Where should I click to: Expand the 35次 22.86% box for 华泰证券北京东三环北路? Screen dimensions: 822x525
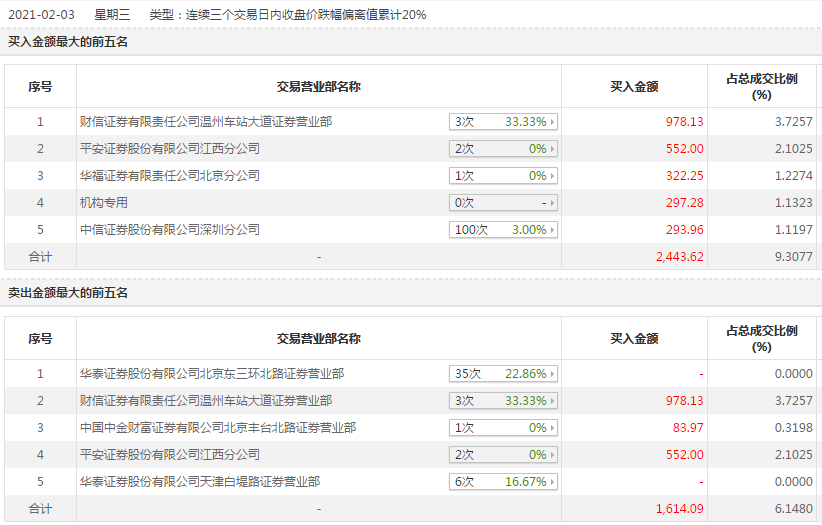point(503,374)
